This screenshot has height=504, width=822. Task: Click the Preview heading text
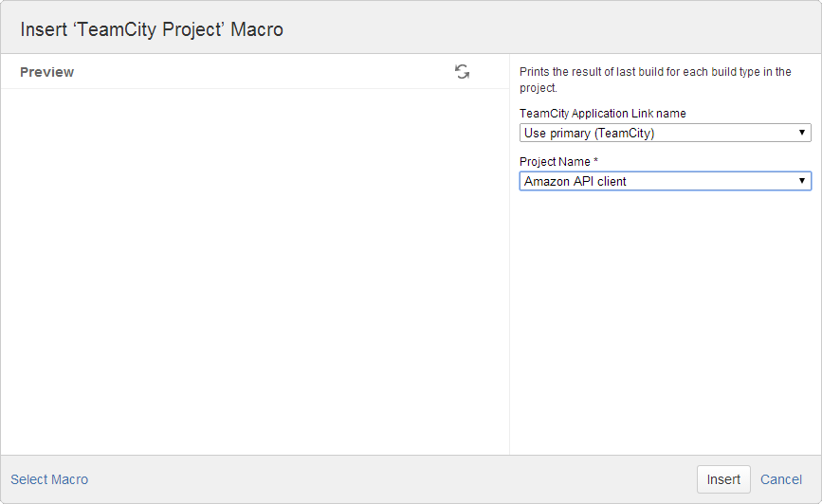tap(46, 72)
